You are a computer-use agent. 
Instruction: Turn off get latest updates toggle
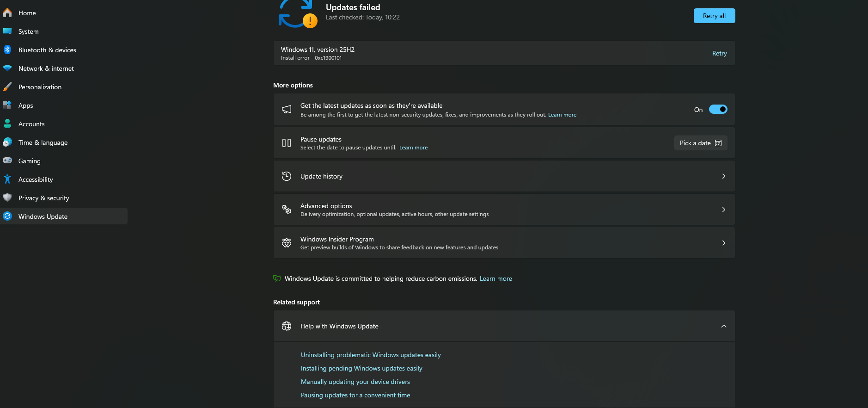coord(718,109)
